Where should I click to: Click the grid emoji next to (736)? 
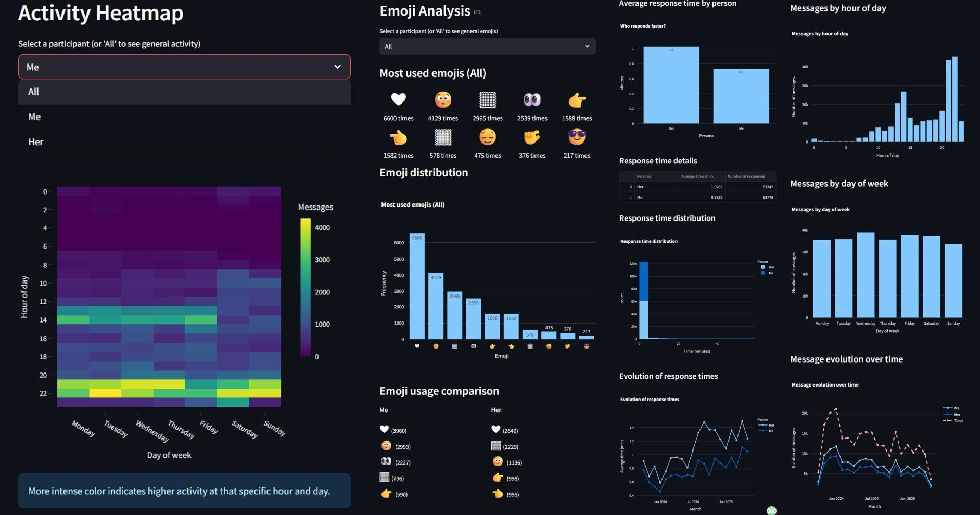pos(385,477)
